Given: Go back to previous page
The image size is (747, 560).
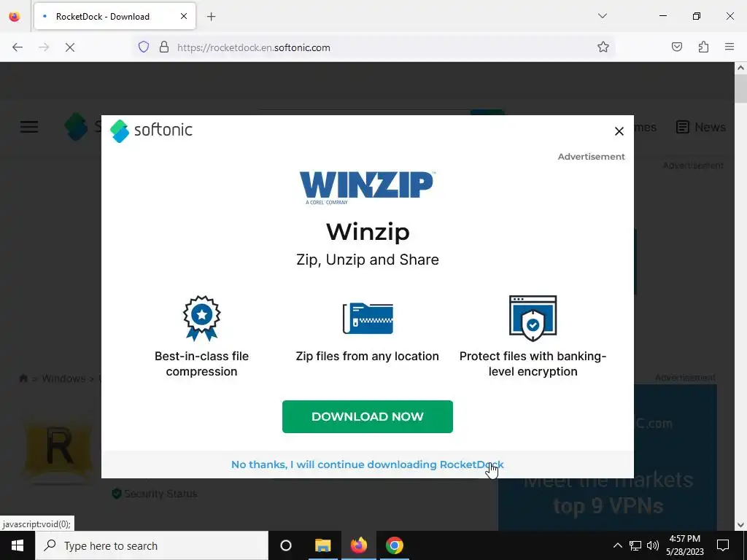Looking at the screenshot, I should click(18, 47).
